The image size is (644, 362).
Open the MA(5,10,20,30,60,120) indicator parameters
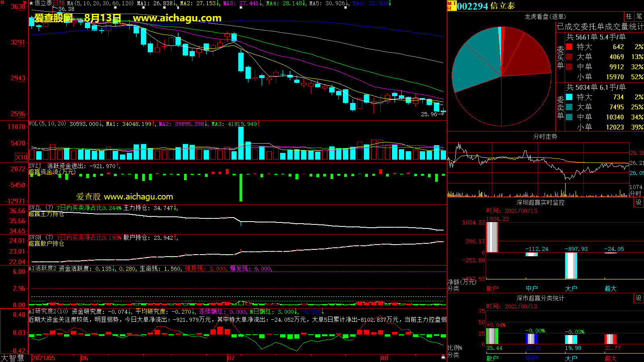100,3
